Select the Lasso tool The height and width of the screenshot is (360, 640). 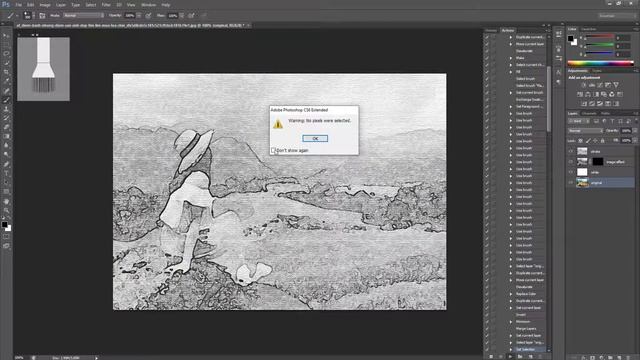[6, 53]
